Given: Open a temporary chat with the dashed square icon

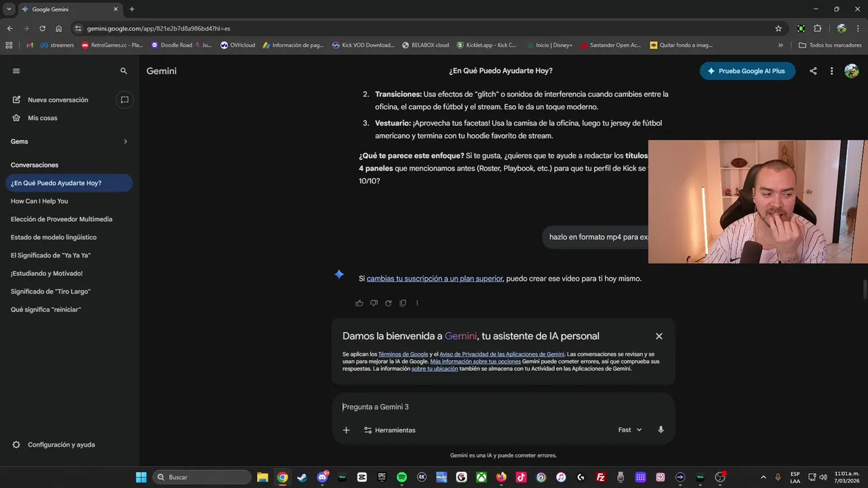Looking at the screenshot, I should point(125,100).
